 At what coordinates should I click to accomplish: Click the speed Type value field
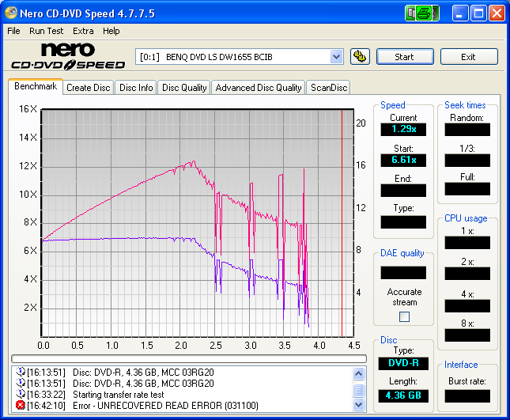tap(403, 222)
